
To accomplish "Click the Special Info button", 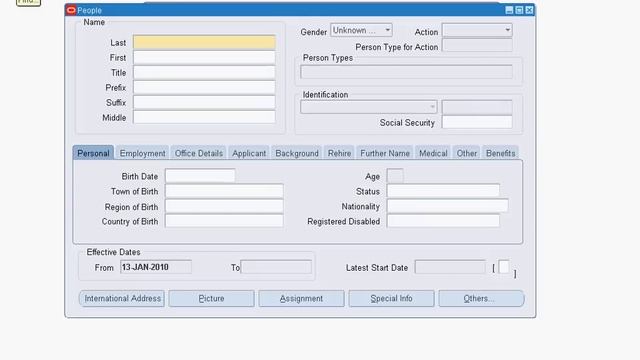I will 391,298.
